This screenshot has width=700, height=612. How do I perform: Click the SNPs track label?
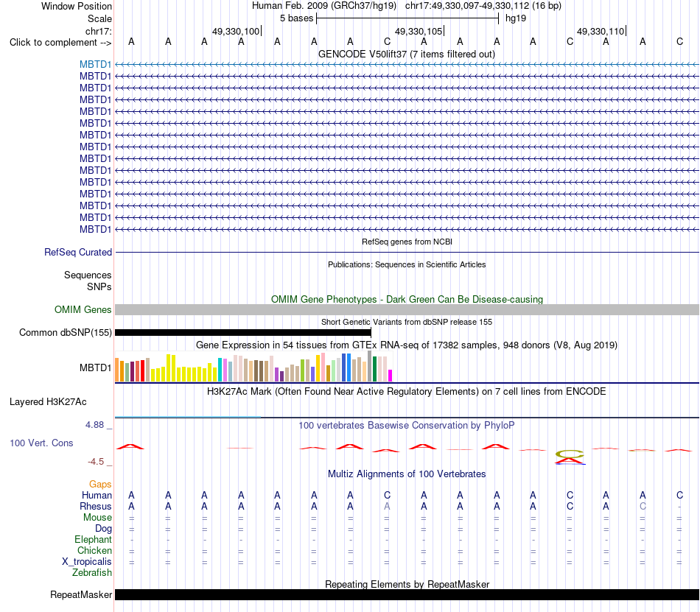[x=99, y=286]
